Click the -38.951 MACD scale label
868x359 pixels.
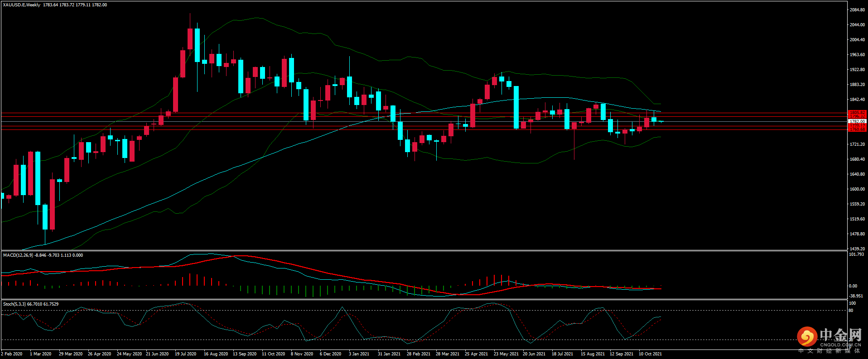point(856,296)
